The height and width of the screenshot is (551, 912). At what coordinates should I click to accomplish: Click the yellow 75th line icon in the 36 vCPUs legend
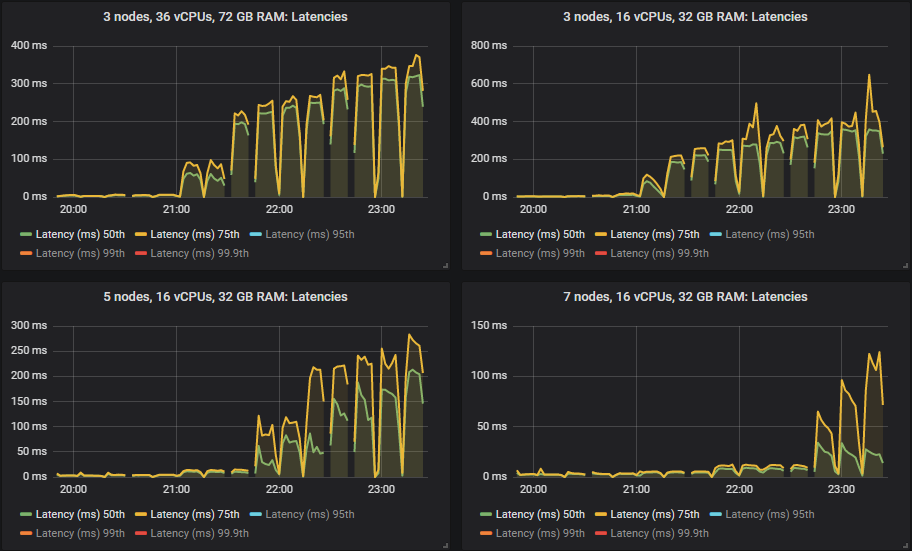[142, 235]
